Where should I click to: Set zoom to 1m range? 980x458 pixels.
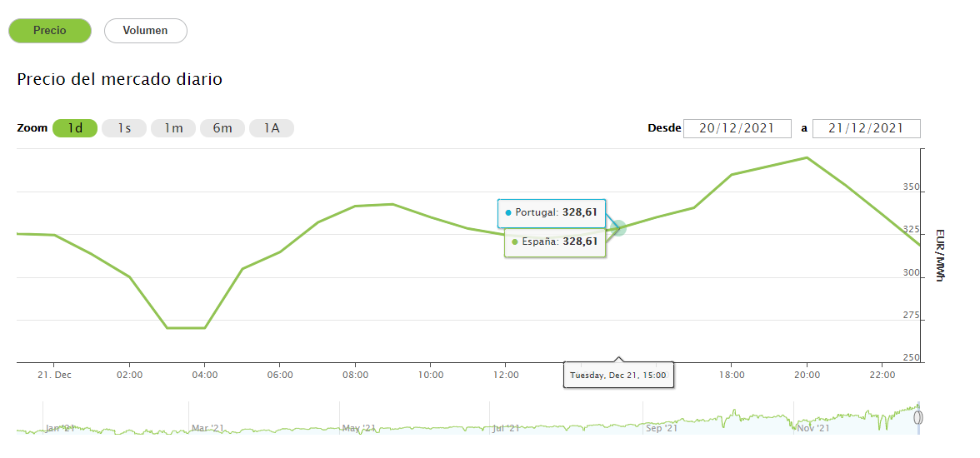pos(173,128)
